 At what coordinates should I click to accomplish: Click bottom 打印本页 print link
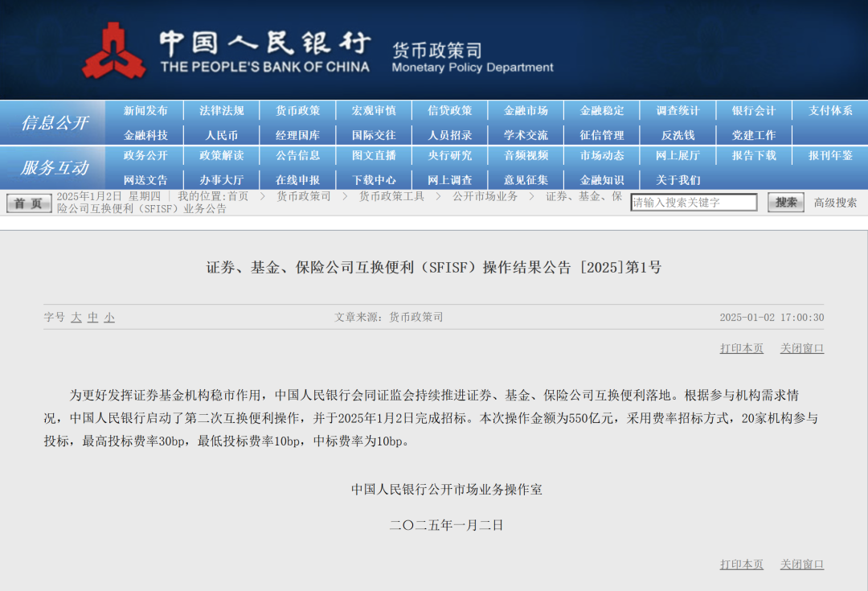click(x=741, y=564)
